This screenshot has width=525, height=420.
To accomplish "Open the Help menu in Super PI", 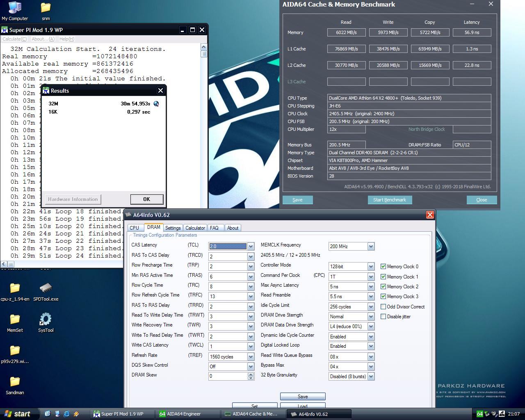I will click(x=67, y=39).
